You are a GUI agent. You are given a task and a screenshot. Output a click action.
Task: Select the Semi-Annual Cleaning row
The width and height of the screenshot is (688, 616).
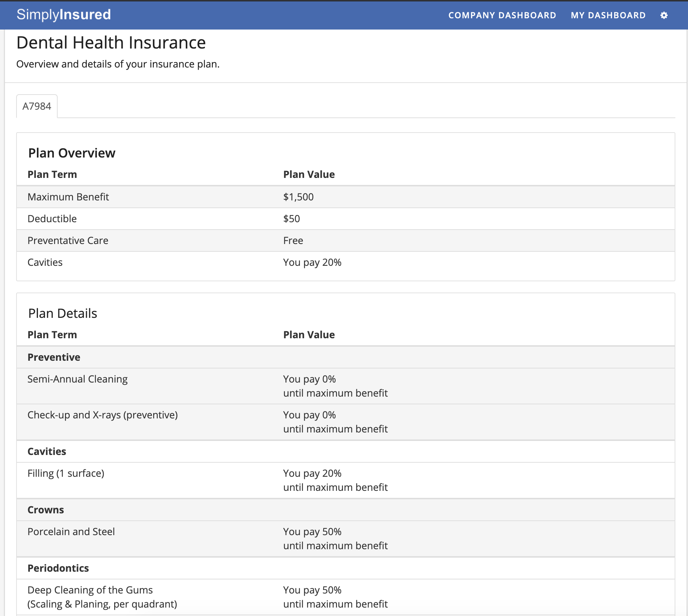pyautogui.click(x=78, y=379)
